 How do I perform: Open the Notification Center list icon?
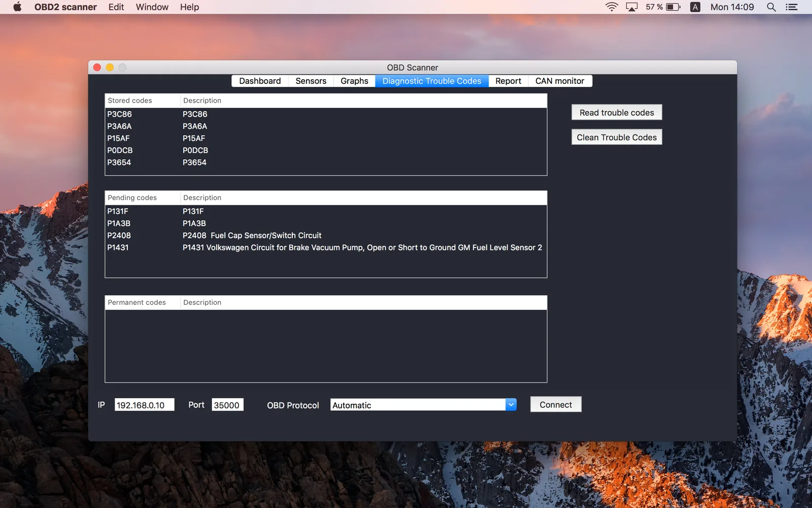pyautogui.click(x=792, y=7)
